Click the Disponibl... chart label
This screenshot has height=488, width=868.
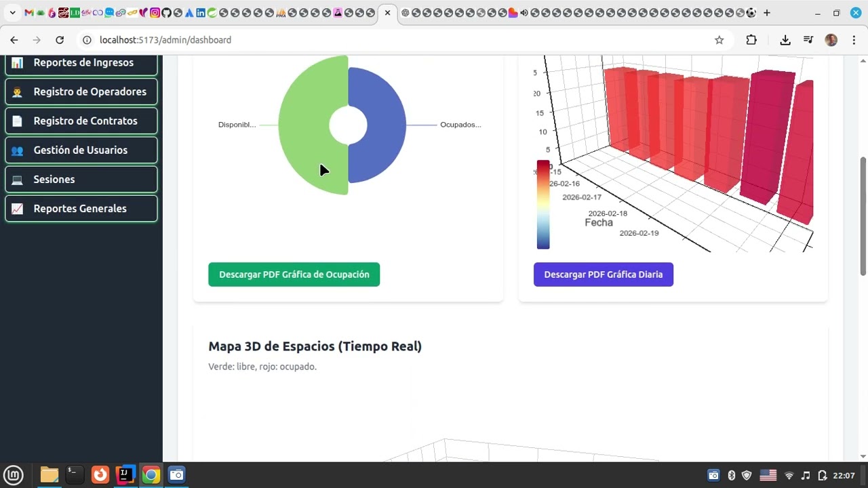point(237,125)
